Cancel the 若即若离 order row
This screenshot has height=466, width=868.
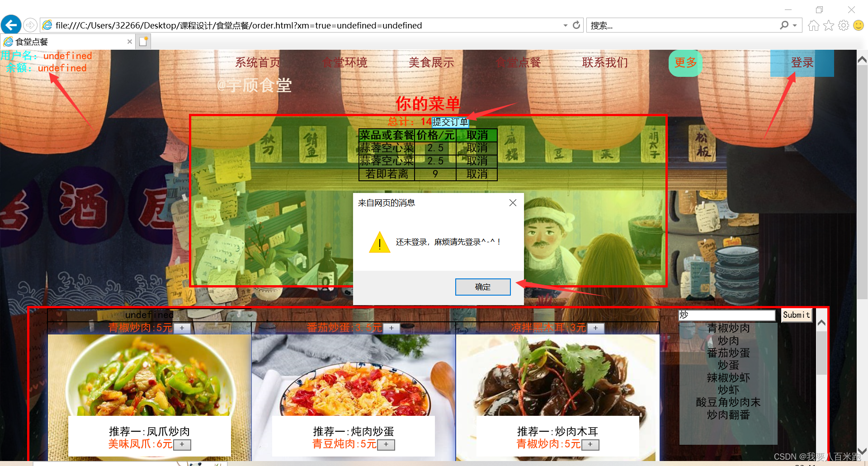[x=477, y=174]
